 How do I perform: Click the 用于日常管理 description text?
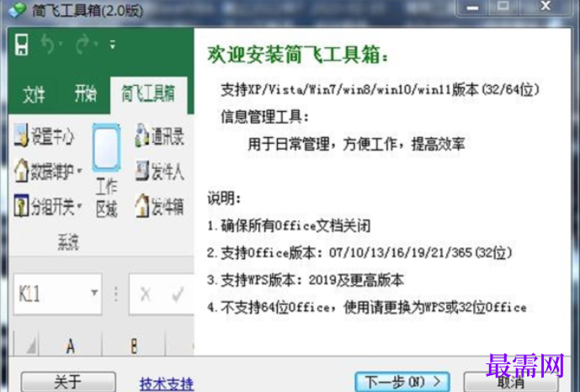[356, 144]
